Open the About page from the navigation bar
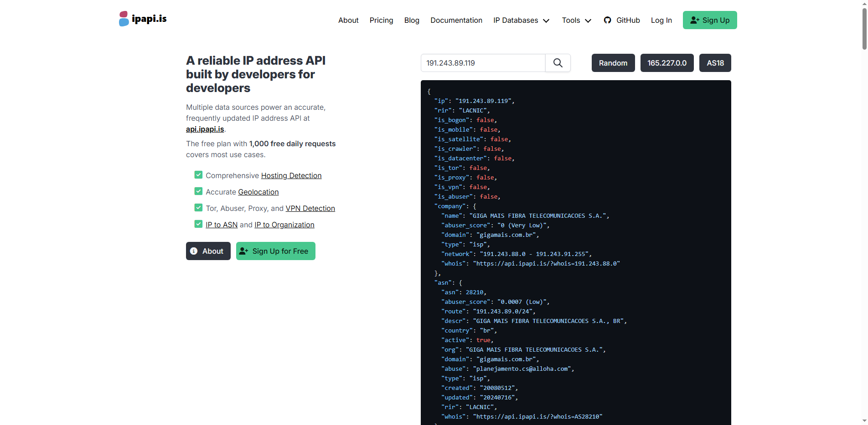The width and height of the screenshot is (868, 425). point(348,20)
